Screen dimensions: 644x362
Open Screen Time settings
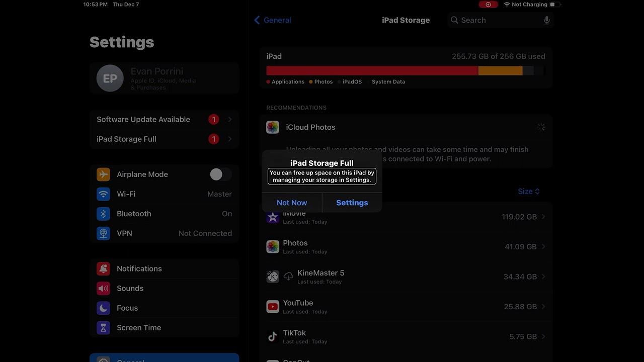(164, 327)
